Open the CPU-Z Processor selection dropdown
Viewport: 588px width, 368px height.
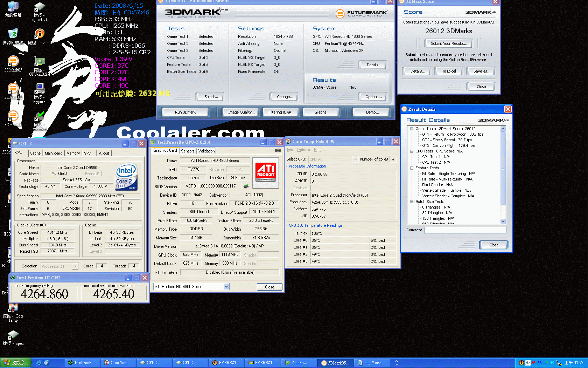(x=75, y=266)
